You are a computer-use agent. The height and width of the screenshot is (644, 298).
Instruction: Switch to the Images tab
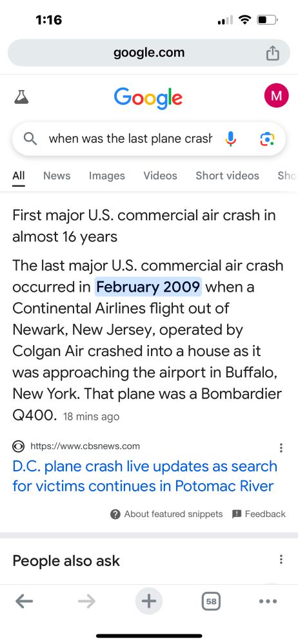[107, 176]
